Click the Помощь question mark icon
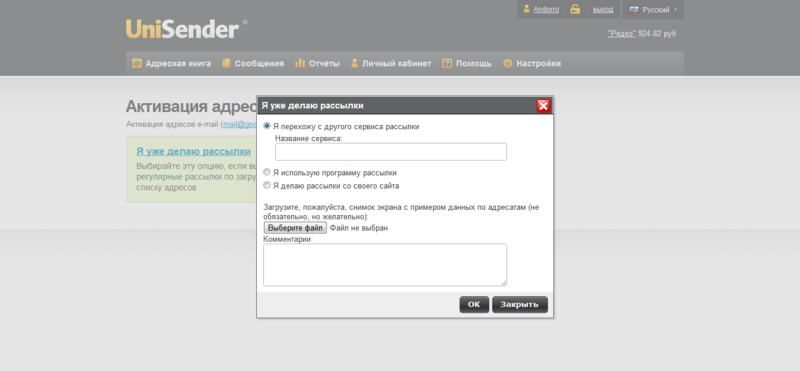Image resolution: width=800 pixels, height=371 pixels. pos(447,63)
